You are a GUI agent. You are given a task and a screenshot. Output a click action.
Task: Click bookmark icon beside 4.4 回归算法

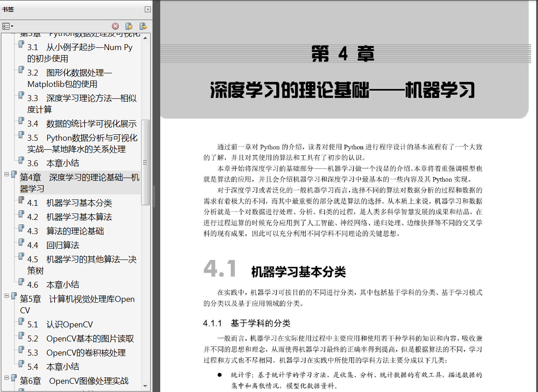(21, 242)
